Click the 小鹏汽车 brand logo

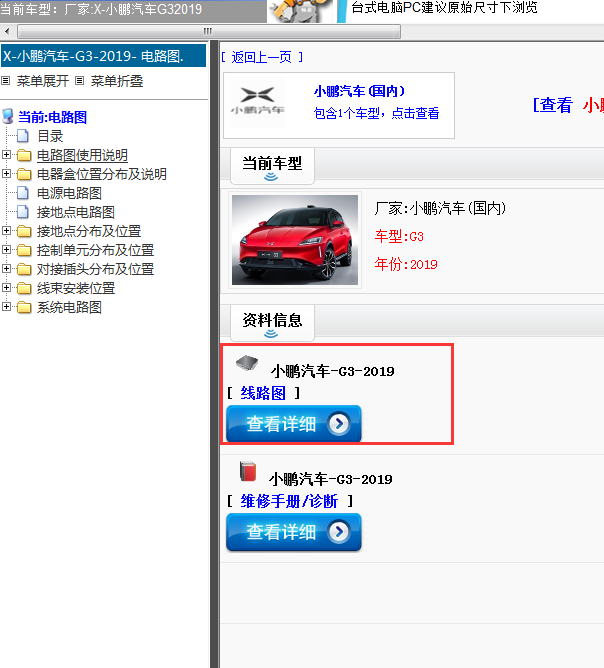(x=258, y=102)
